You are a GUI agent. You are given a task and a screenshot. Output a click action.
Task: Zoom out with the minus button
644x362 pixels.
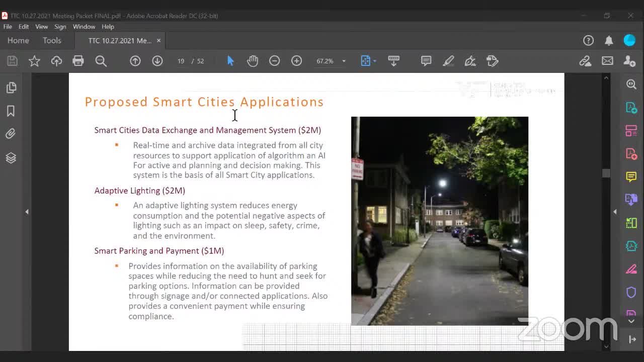click(274, 61)
